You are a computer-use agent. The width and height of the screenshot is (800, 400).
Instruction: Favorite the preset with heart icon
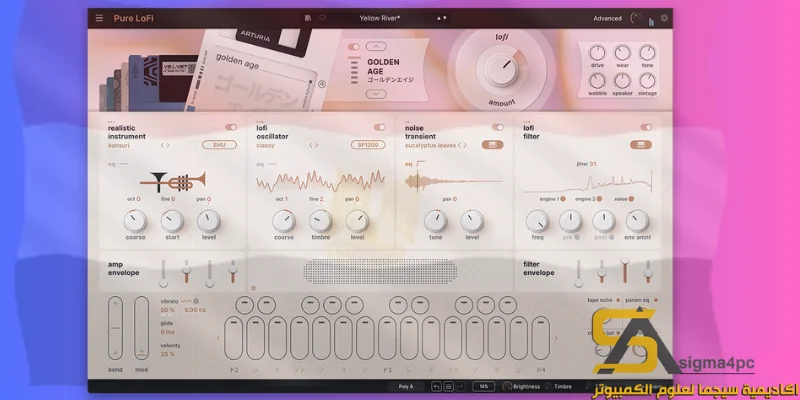point(322,18)
